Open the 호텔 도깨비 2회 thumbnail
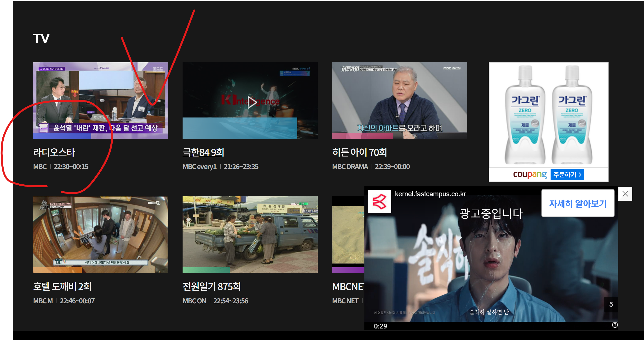The width and height of the screenshot is (644, 340). tap(100, 234)
